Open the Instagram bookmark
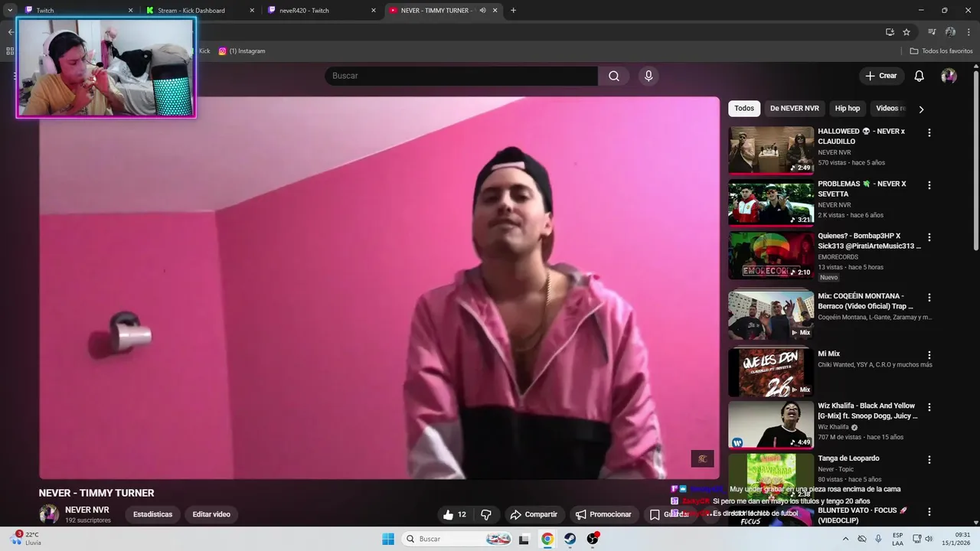 (x=242, y=51)
